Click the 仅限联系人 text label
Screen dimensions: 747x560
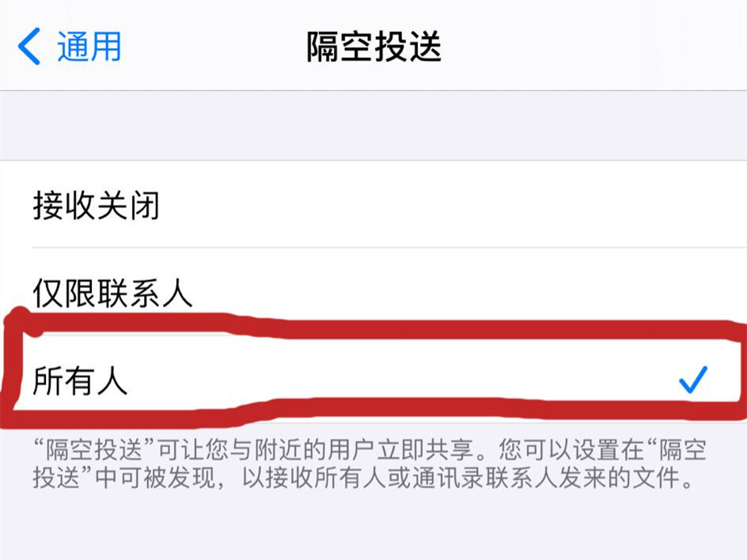[113, 293]
